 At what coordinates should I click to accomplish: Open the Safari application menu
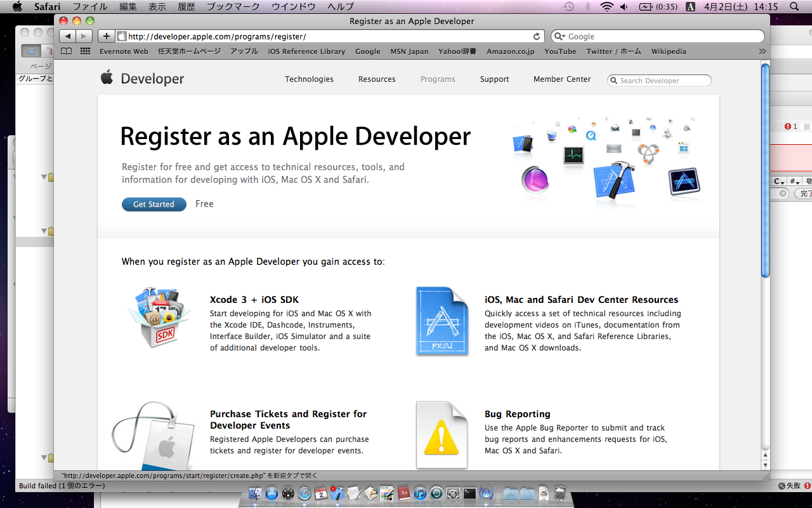(47, 6)
